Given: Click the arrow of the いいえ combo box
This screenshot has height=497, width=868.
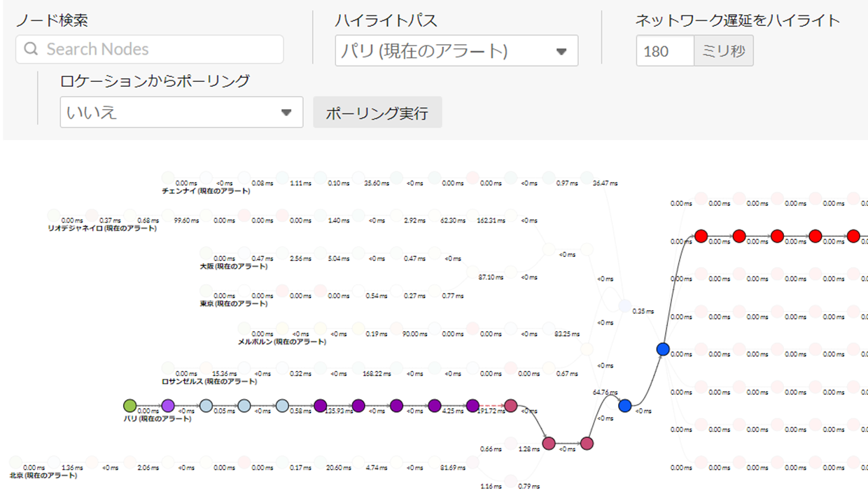Looking at the screenshot, I should (286, 113).
